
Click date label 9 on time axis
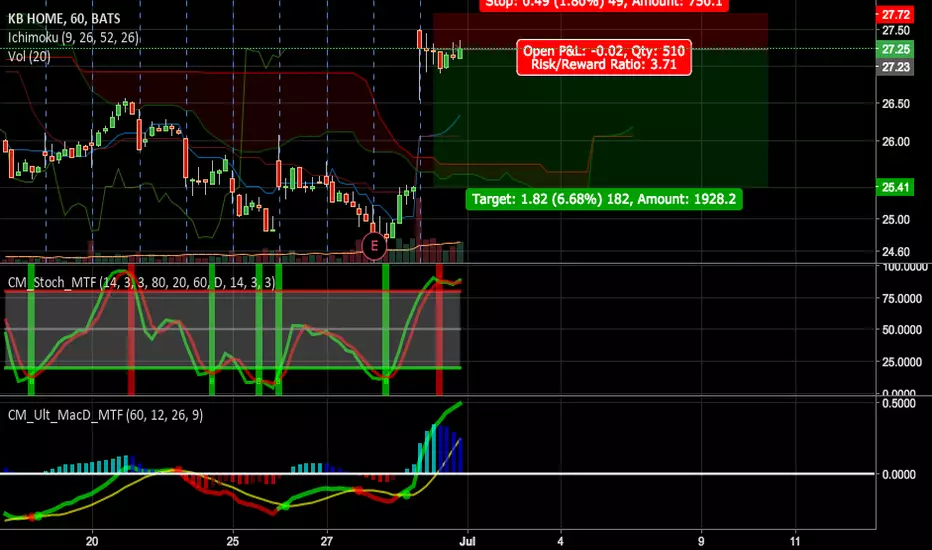tap(701, 541)
